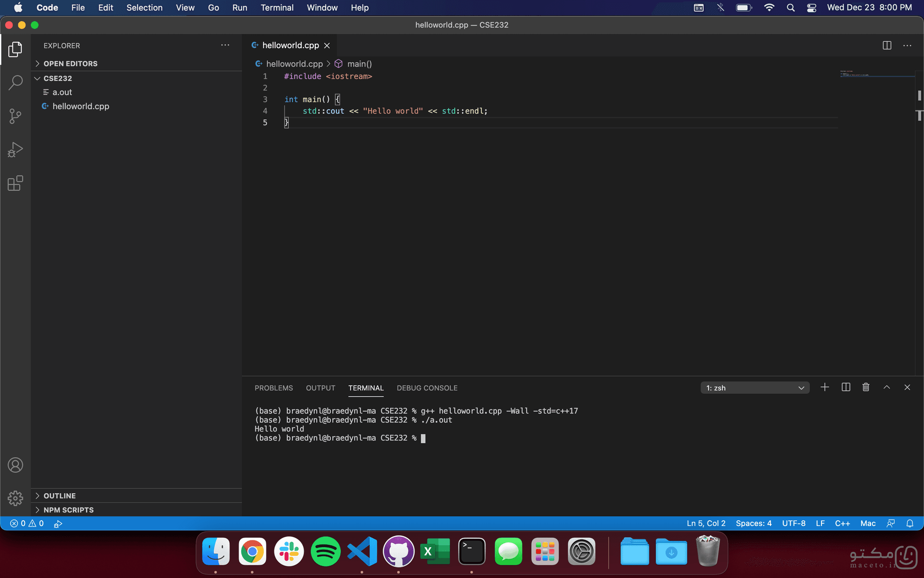Open Finder from the dock
The width and height of the screenshot is (924, 578).
coord(216,552)
